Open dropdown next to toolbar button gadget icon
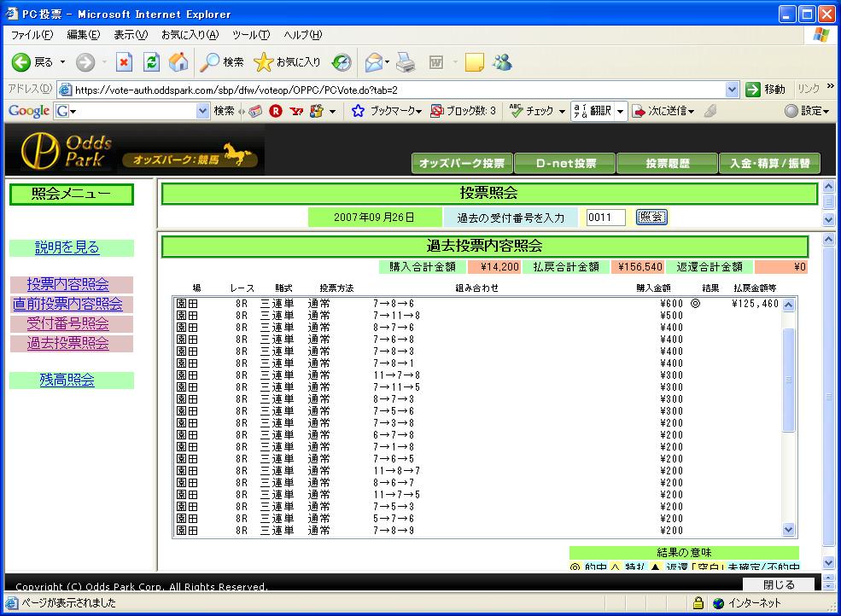The image size is (841, 616). 332,111
